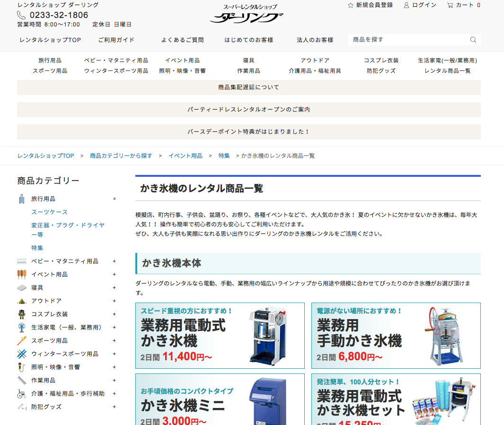504x425 pixels.
Task: Click the バースデーポイント特典 banner link
Action: (249, 132)
